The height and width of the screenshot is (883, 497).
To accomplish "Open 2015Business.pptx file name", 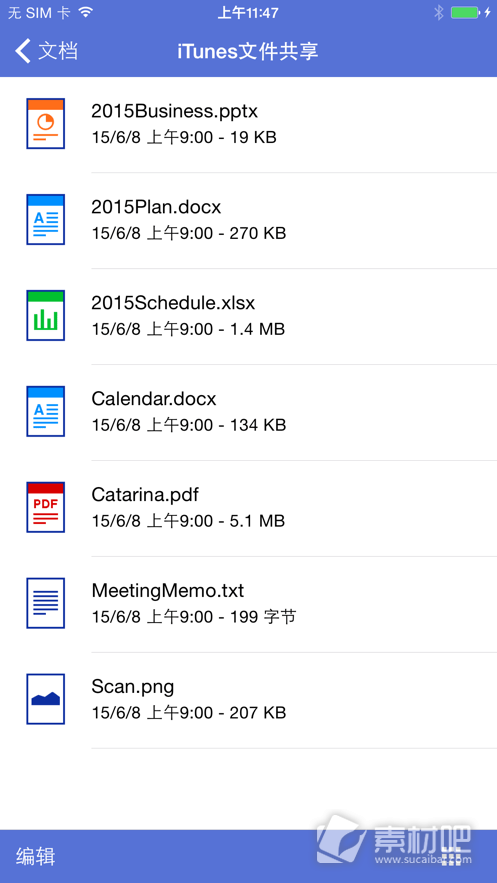I will (x=174, y=111).
